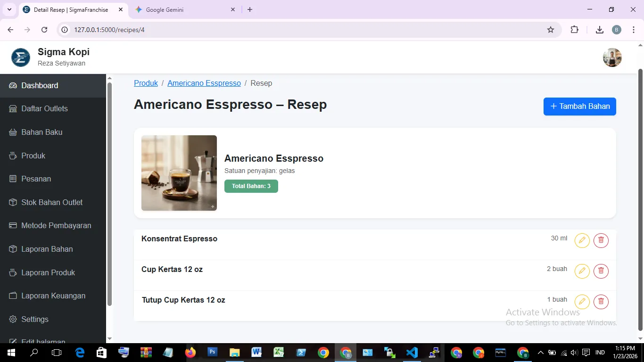The width and height of the screenshot is (644, 362).
Task: View site information icon
Action: tap(65, 30)
